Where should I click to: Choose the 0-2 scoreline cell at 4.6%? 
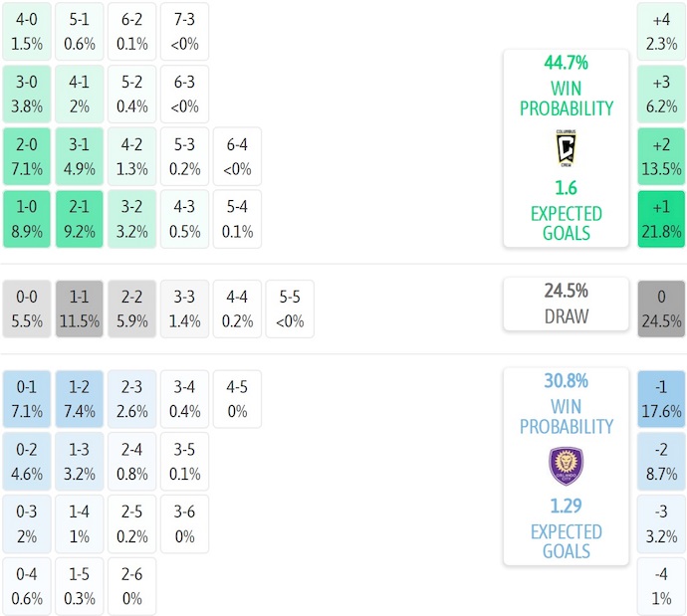click(28, 461)
